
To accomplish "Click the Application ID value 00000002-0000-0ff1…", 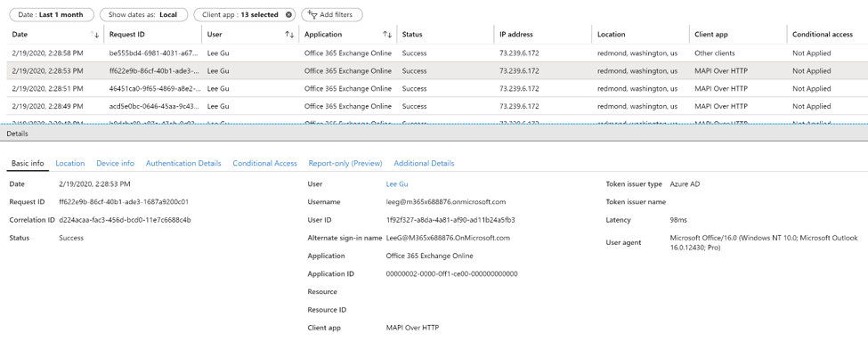I will 451,273.
